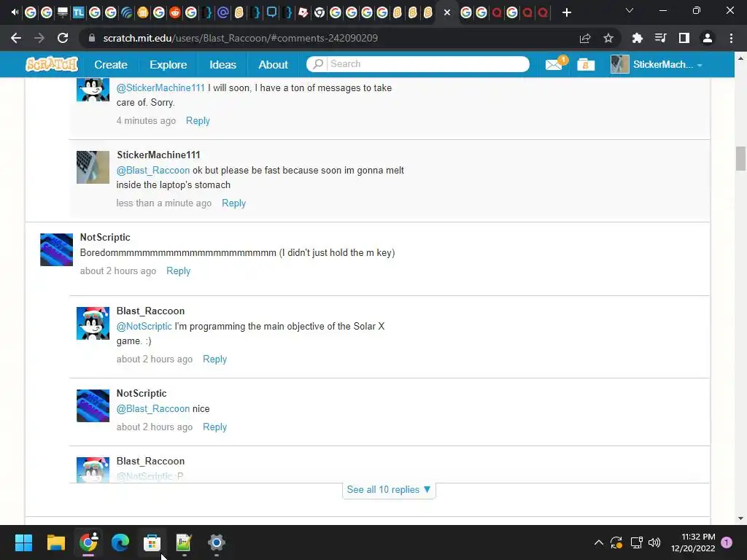Viewport: 747px width, 560px height.
Task: View the site lock icon info
Action: [92, 38]
